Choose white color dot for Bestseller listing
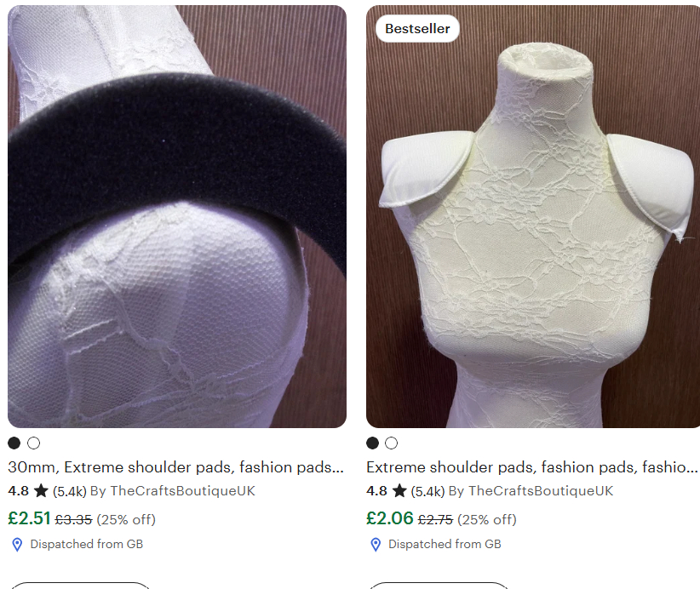The width and height of the screenshot is (700, 589). [392, 443]
